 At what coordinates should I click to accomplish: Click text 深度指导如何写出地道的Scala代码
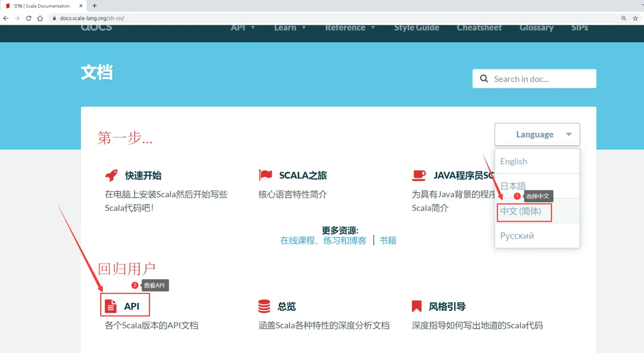pos(477,326)
